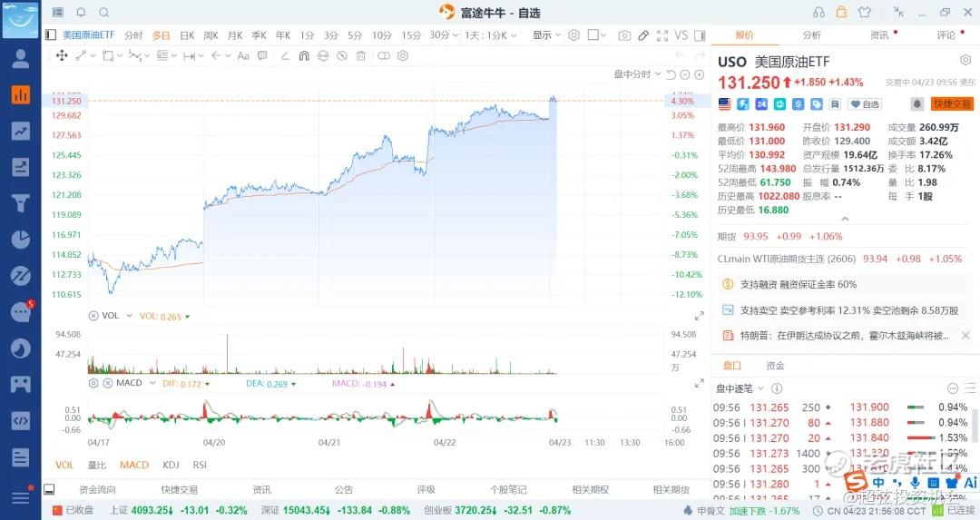Open the filter funnel sidebar icon
Screen dimensions: 980x520
(x=21, y=203)
